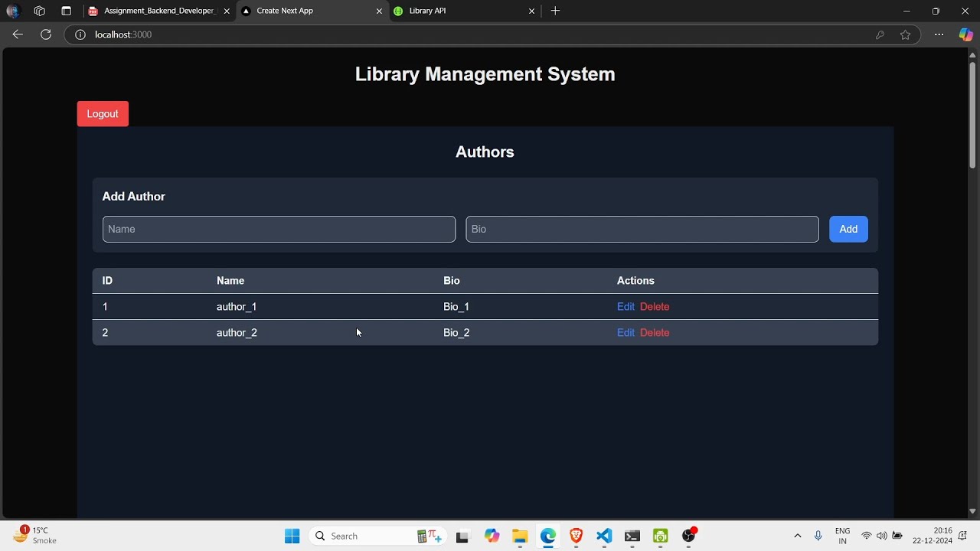
Task: Click the Add Author form heading
Action: pos(133,197)
